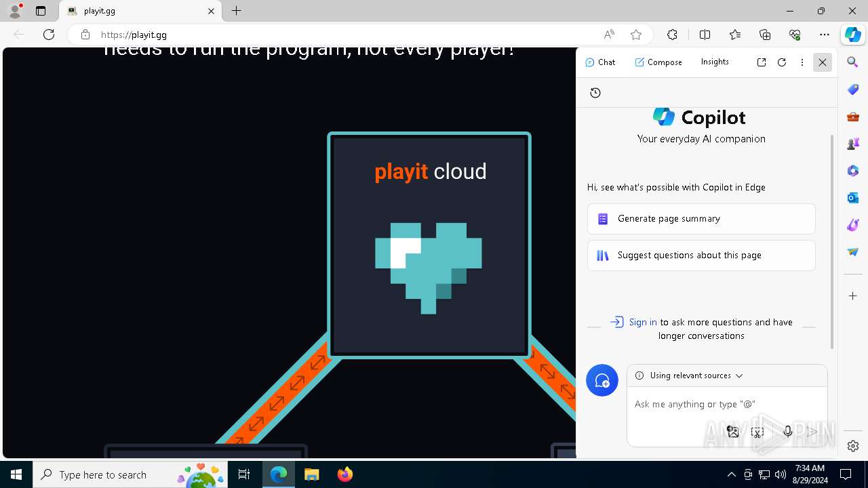
Task: Start a new Copilot topic
Action: pos(602,380)
